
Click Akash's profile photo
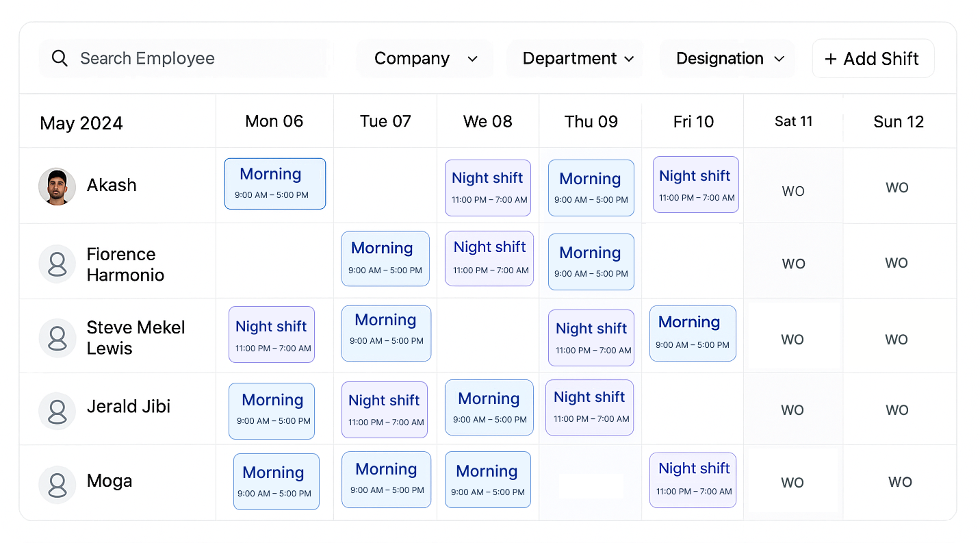(x=57, y=186)
